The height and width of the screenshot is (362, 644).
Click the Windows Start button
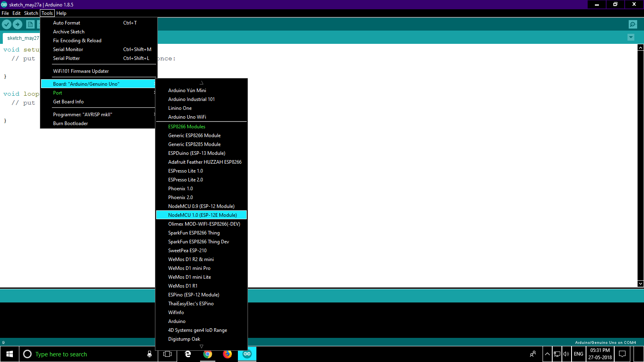[10, 354]
